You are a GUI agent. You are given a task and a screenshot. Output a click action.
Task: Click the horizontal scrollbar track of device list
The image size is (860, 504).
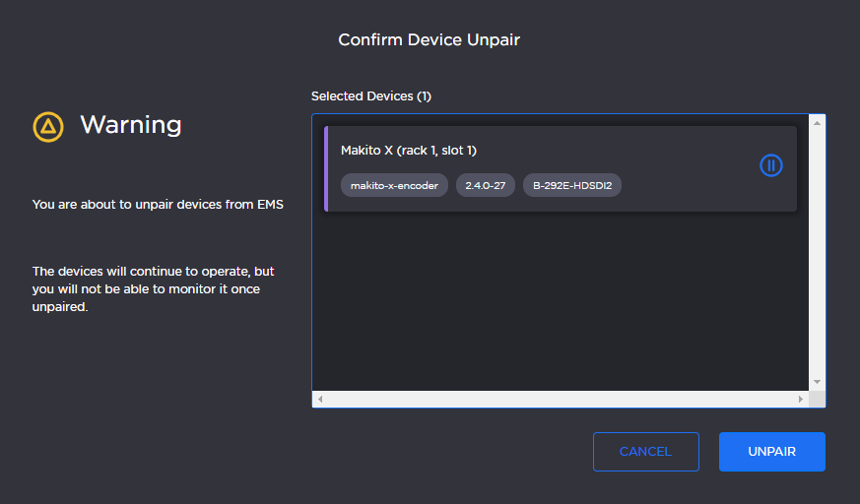click(560, 400)
